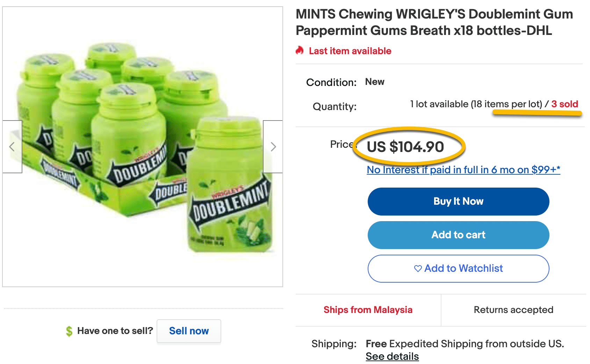
Task: Click the red fire icon
Action: [x=300, y=51]
